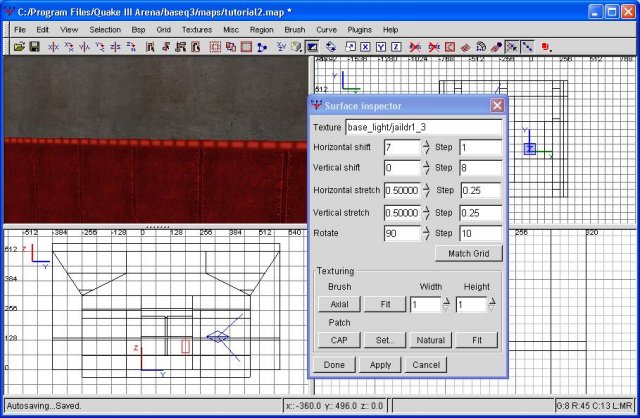Open the Curve menu

click(x=326, y=30)
